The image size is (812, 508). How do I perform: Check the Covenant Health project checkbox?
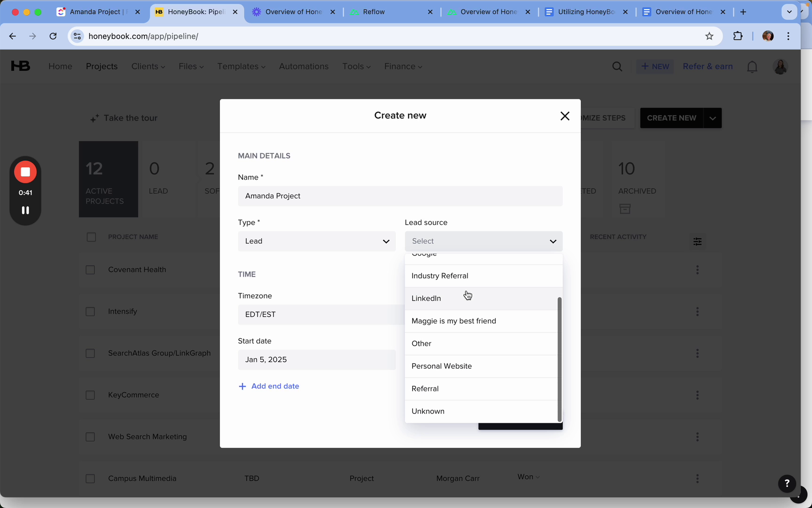coord(90,270)
